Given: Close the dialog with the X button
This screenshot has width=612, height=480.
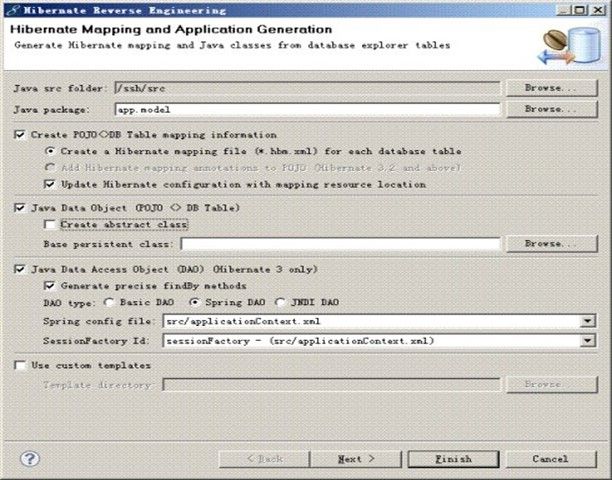Looking at the screenshot, I should [598, 10].
